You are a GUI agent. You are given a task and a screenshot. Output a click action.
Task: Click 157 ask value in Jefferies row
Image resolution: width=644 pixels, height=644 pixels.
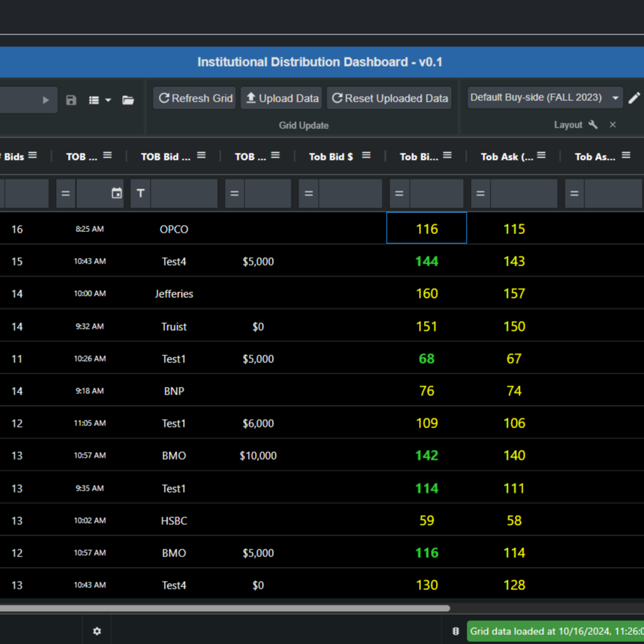[514, 293]
